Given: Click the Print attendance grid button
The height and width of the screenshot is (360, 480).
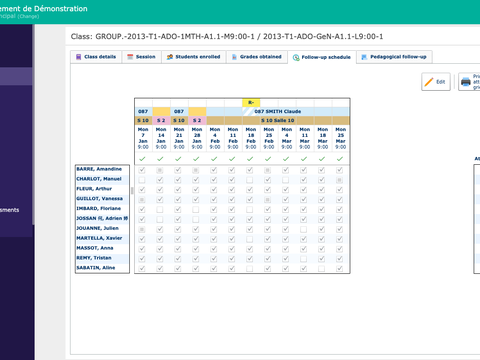Looking at the screenshot, I should 469,82.
